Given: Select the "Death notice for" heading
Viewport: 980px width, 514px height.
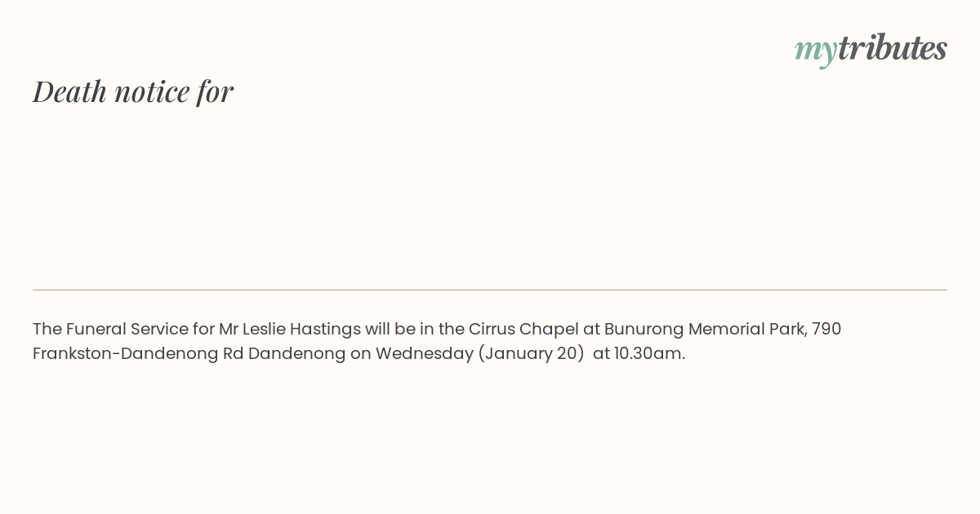Looking at the screenshot, I should [133, 91].
